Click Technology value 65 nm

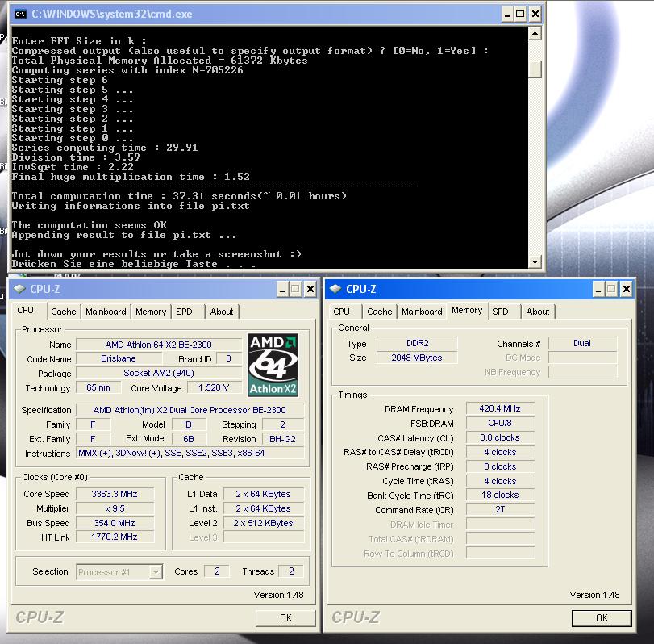click(98, 387)
